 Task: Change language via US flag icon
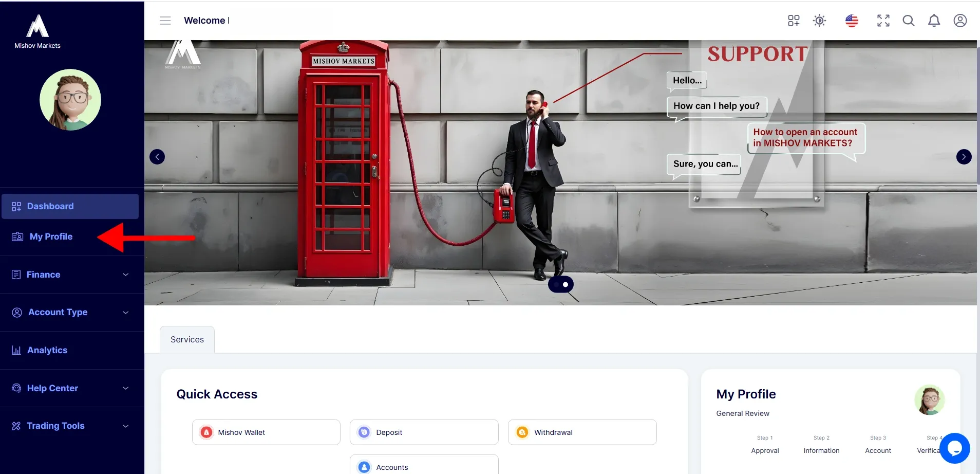(x=852, y=21)
